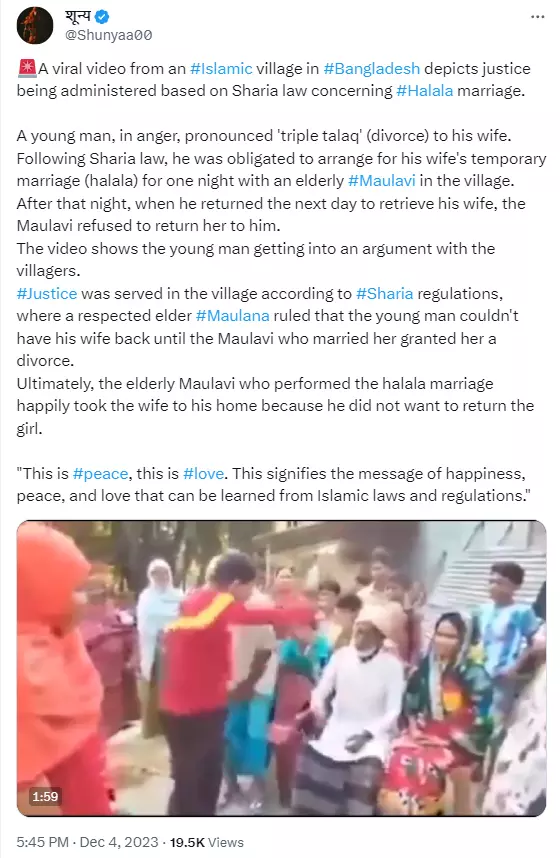Open the #Maulavi hashtag

382,181
